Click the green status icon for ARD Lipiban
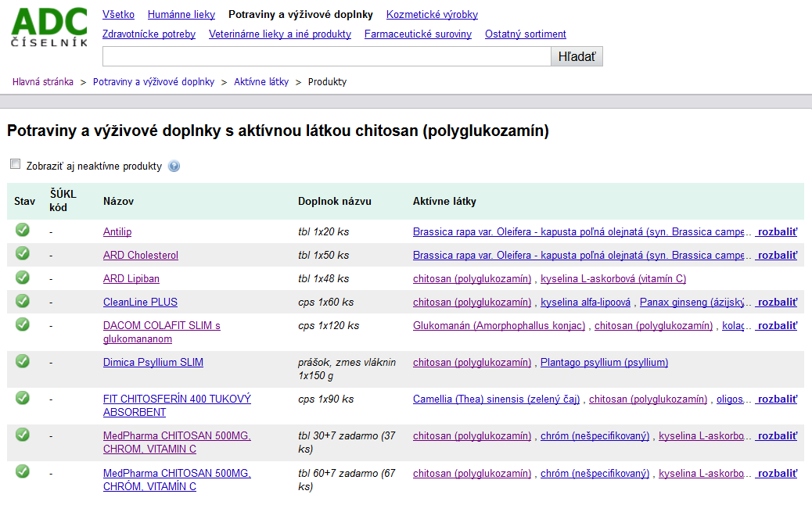812x505 pixels. 22,278
